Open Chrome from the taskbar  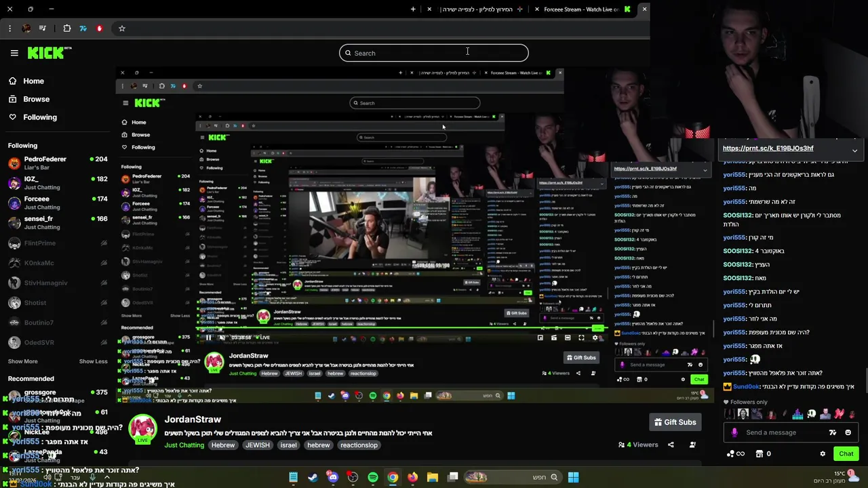pyautogui.click(x=393, y=477)
